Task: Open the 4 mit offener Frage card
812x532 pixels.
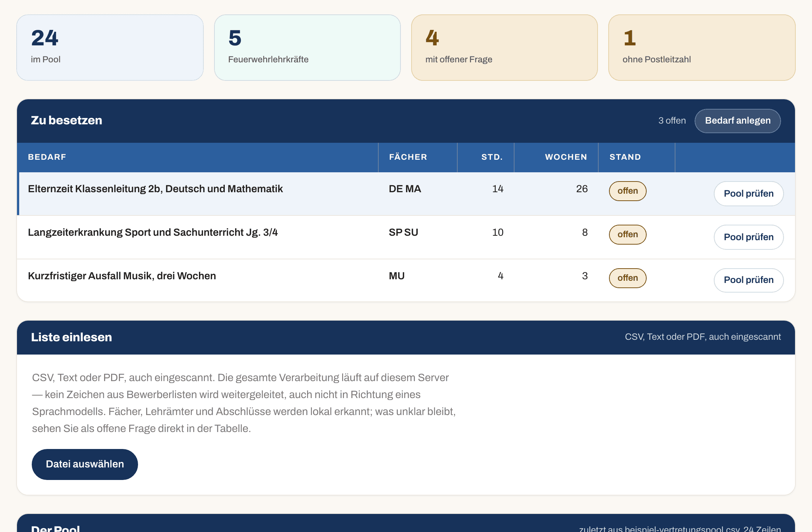Action: 505,48
